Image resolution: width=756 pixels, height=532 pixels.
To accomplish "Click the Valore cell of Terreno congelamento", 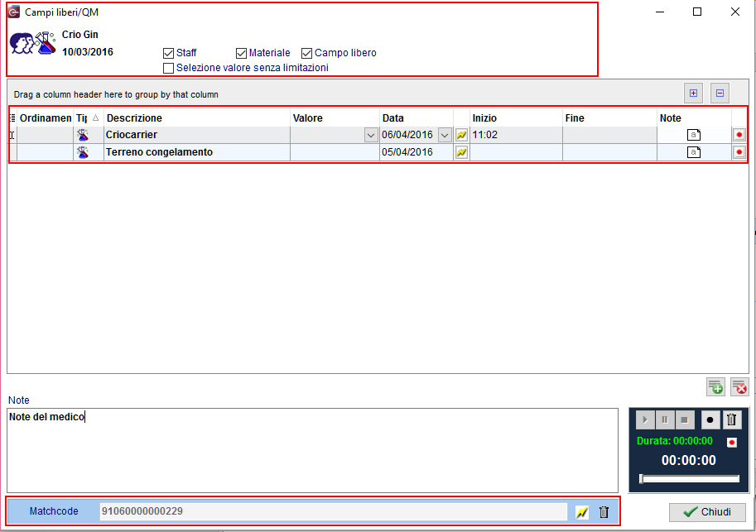I will (x=335, y=152).
